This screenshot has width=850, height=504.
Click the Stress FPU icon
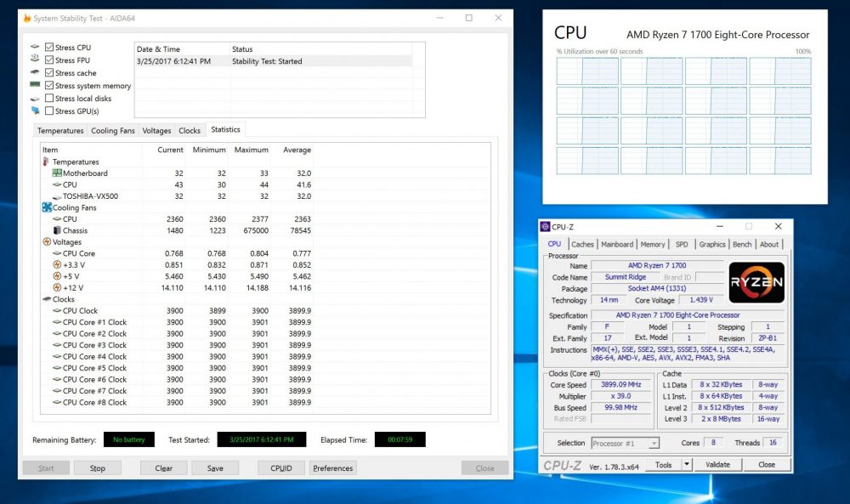coord(35,58)
